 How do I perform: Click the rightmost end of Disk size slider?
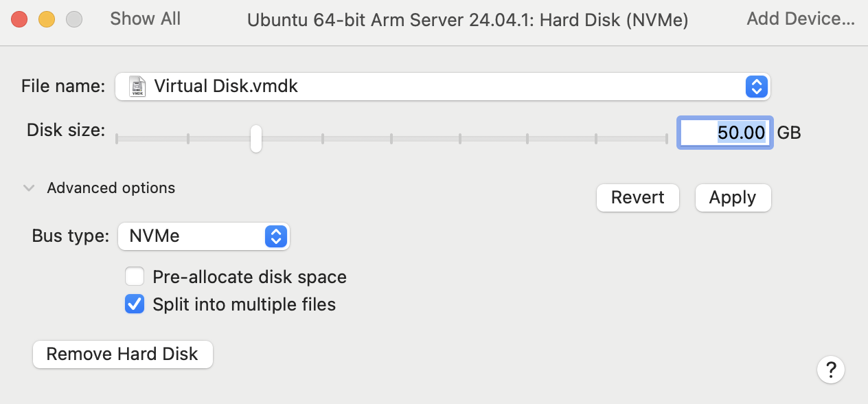pos(666,139)
